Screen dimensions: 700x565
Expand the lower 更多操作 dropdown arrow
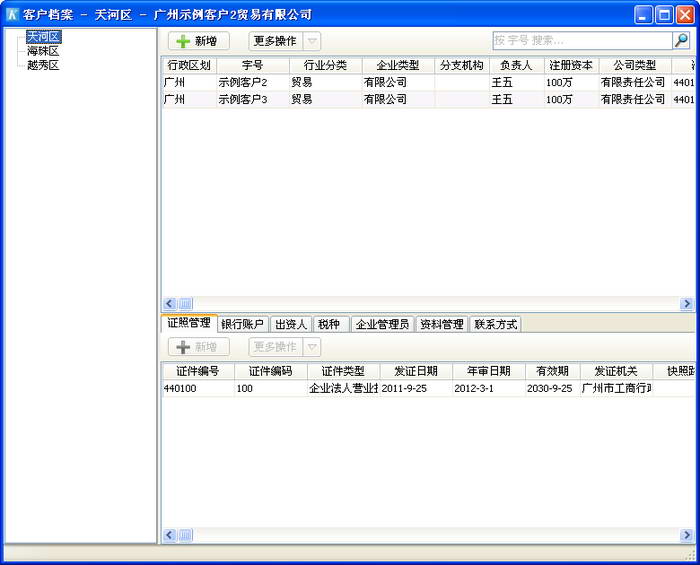click(312, 347)
